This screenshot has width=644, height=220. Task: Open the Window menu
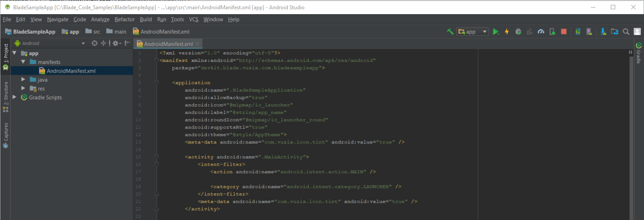click(x=213, y=19)
